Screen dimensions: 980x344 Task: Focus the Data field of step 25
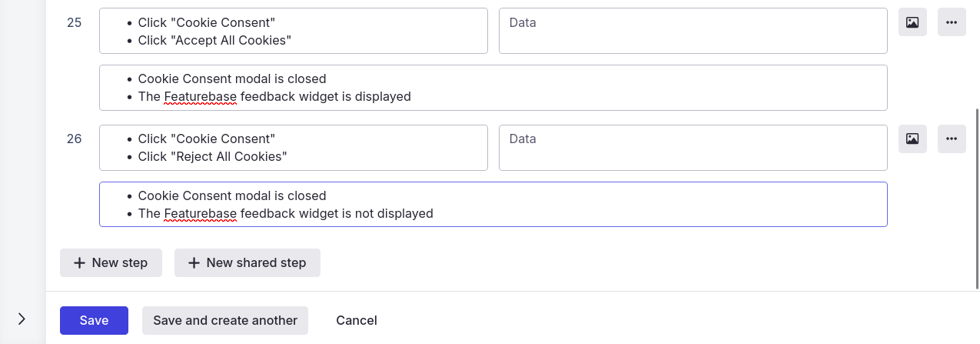coord(693,31)
